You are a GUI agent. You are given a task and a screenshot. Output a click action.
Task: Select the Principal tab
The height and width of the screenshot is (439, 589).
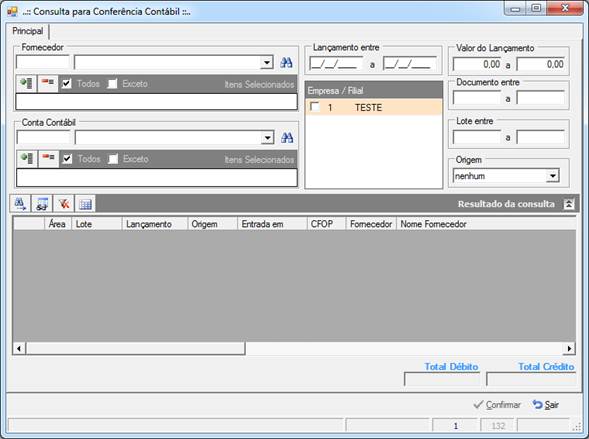[x=27, y=31]
